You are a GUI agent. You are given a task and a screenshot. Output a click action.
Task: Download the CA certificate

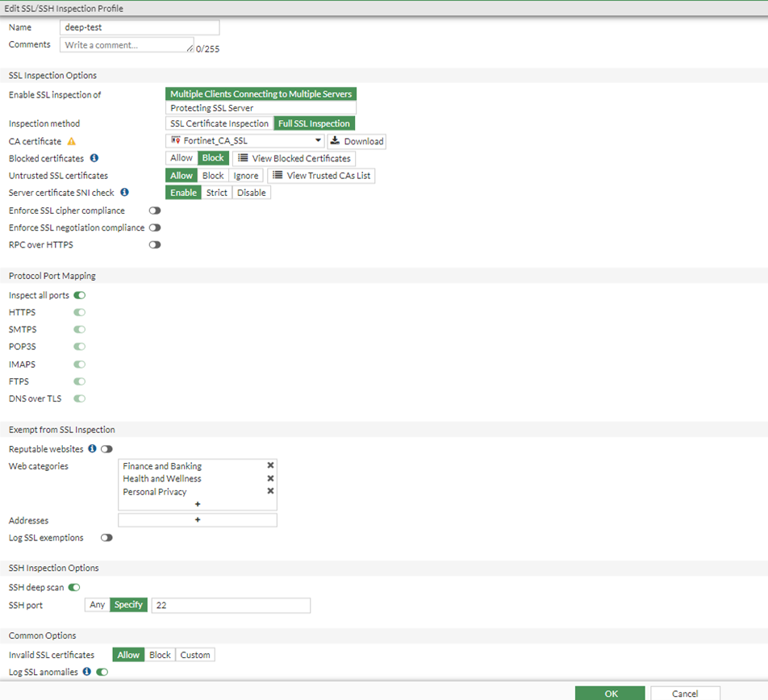coord(357,141)
